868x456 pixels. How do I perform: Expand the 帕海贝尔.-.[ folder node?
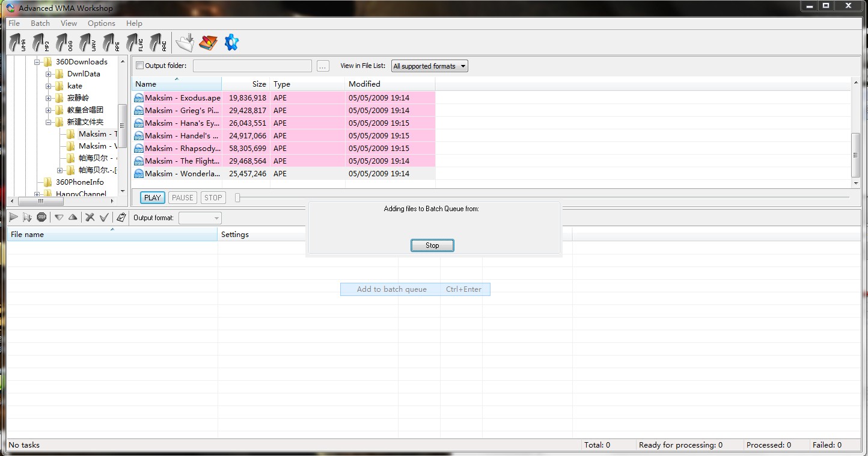coord(60,170)
